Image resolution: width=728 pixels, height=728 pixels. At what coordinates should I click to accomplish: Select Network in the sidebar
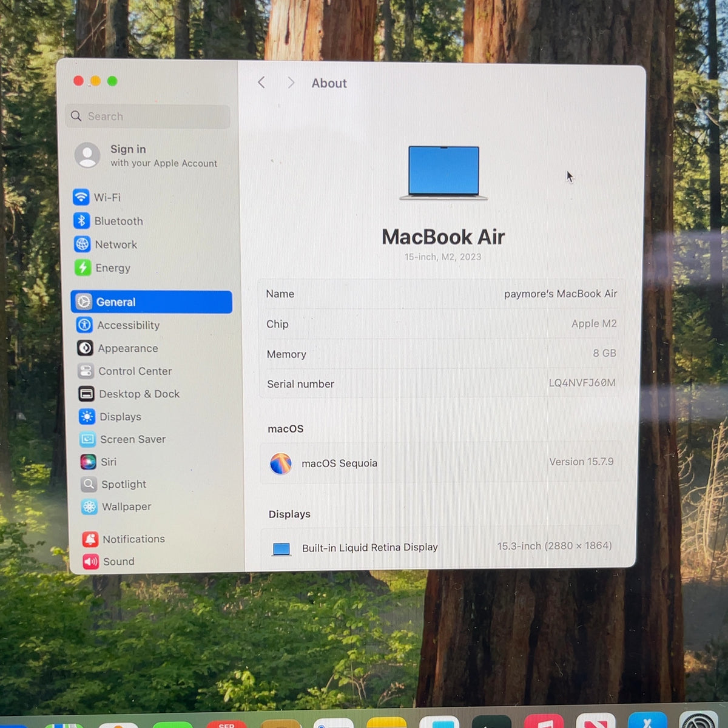106,244
